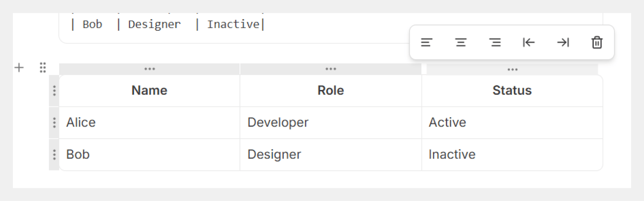Viewport: 644px width, 201px height.
Task: Click the Status header cell
Action: pyautogui.click(x=512, y=91)
